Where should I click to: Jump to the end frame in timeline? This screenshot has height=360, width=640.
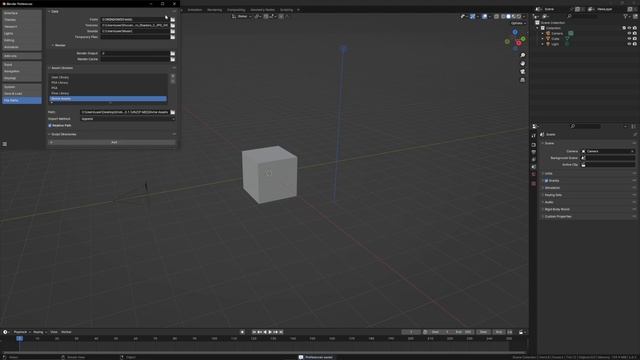click(x=281, y=332)
